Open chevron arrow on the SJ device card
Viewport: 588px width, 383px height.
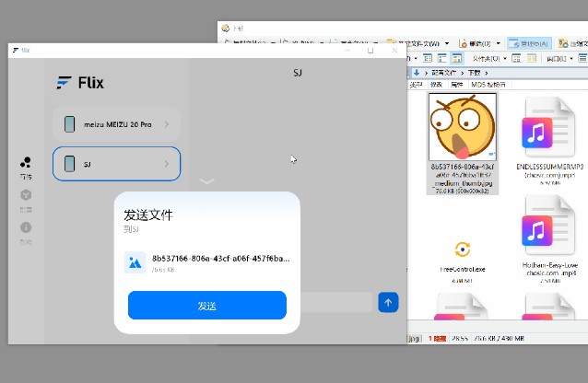coord(167,164)
